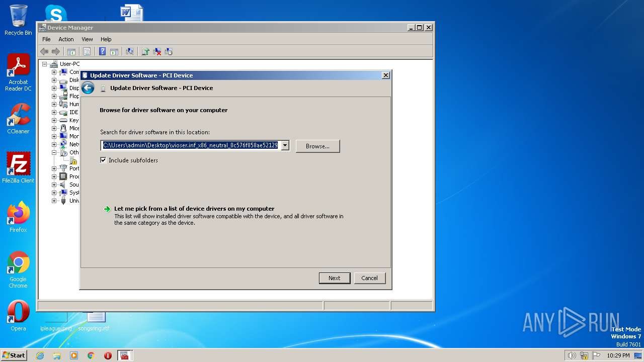The height and width of the screenshot is (362, 644).
Task: Click the 10:29 PM taskbar clock
Action: [618, 355]
